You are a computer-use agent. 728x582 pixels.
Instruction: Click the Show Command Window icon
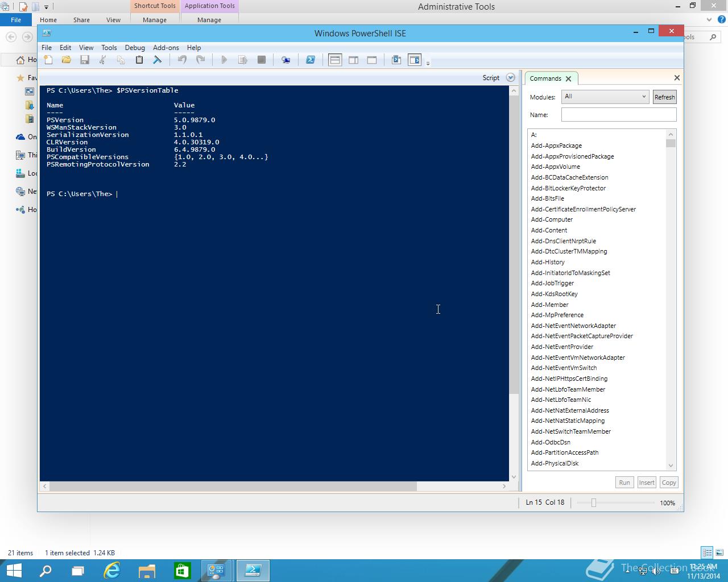point(396,60)
